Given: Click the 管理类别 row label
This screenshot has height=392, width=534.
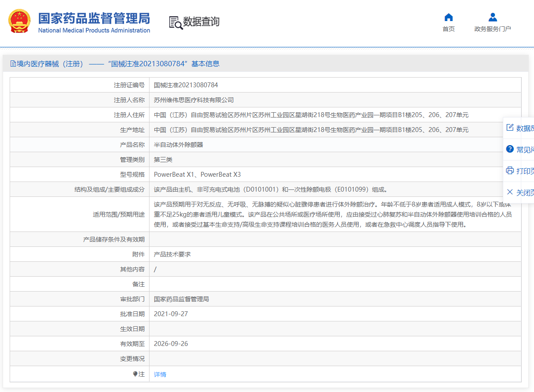Looking at the screenshot, I should [x=132, y=160].
